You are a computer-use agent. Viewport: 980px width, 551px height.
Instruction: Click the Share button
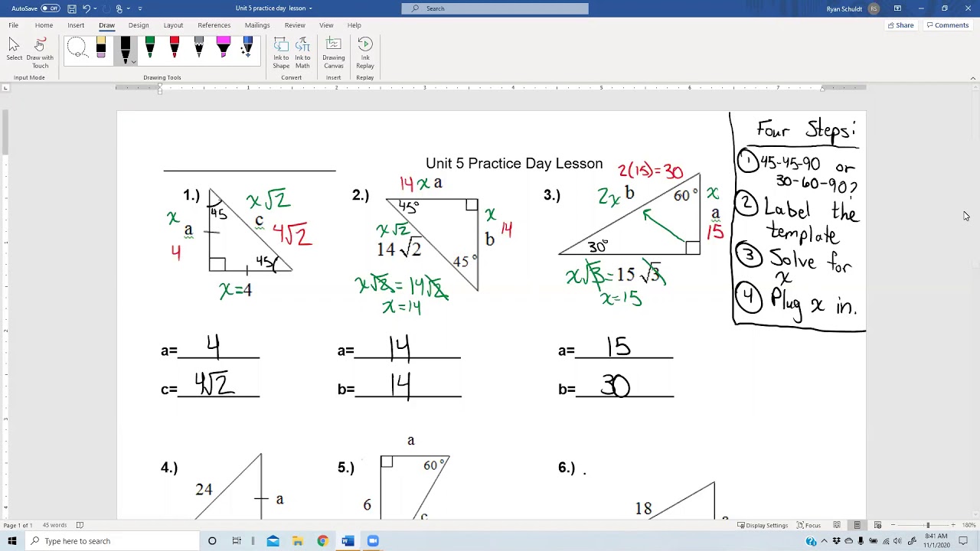(901, 25)
